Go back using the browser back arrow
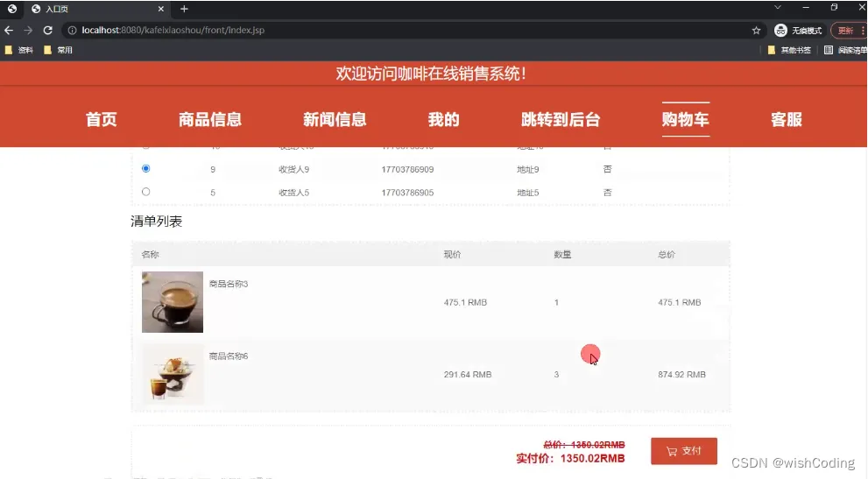Image resolution: width=868 pixels, height=479 pixels. [9, 31]
